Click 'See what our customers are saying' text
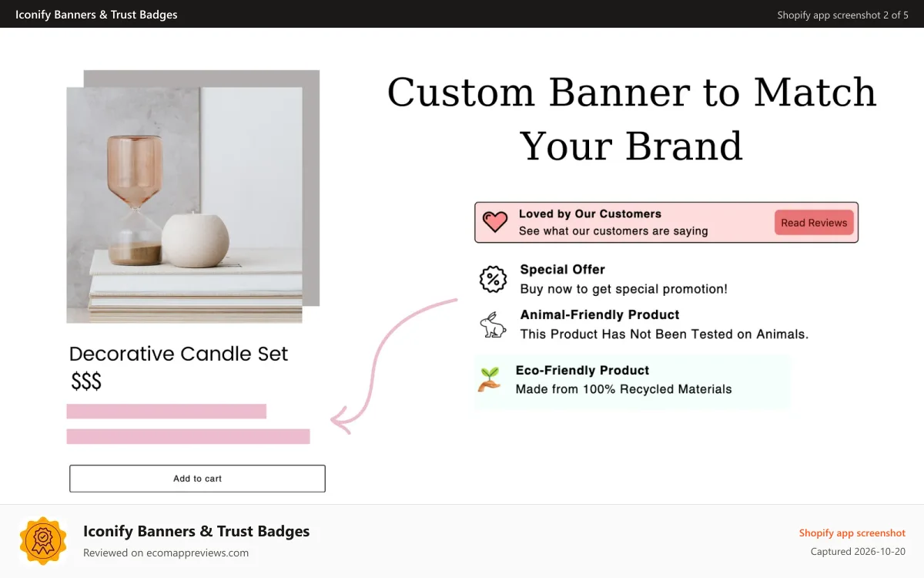Screen dimensions: 924x578 pos(613,230)
